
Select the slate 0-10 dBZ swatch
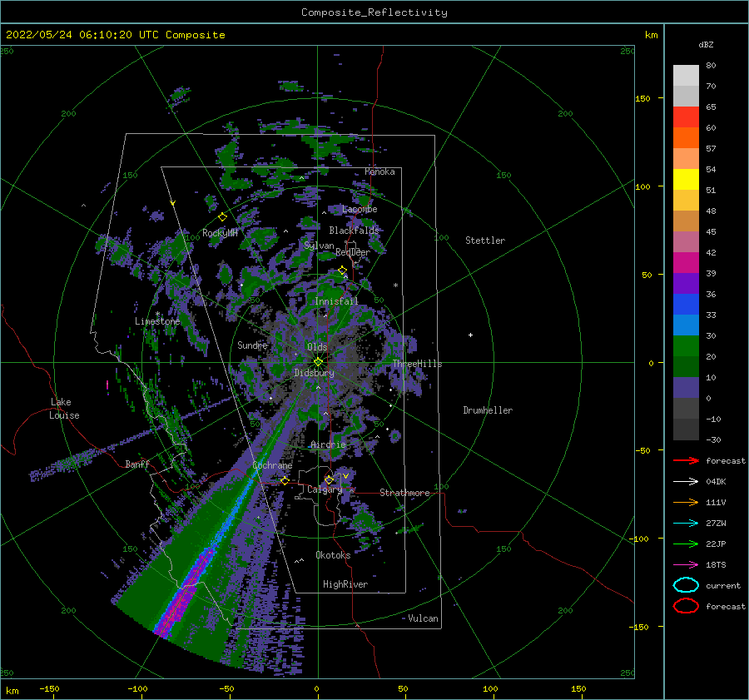[686, 388]
